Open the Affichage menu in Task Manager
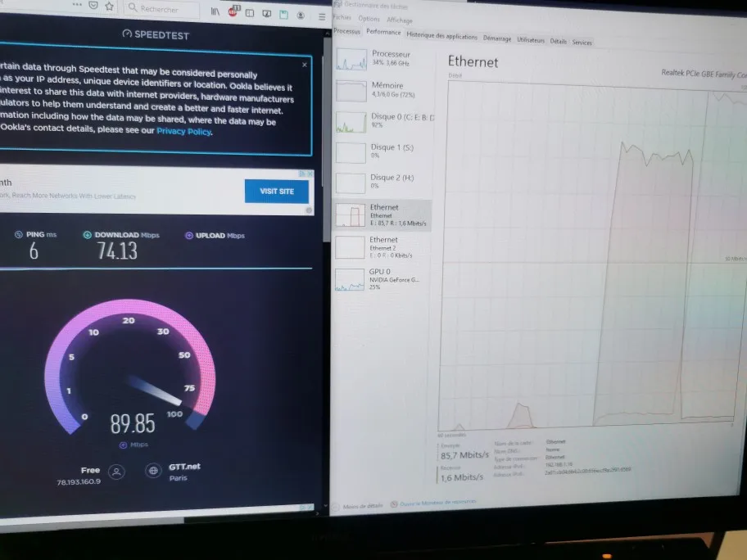 click(399, 20)
